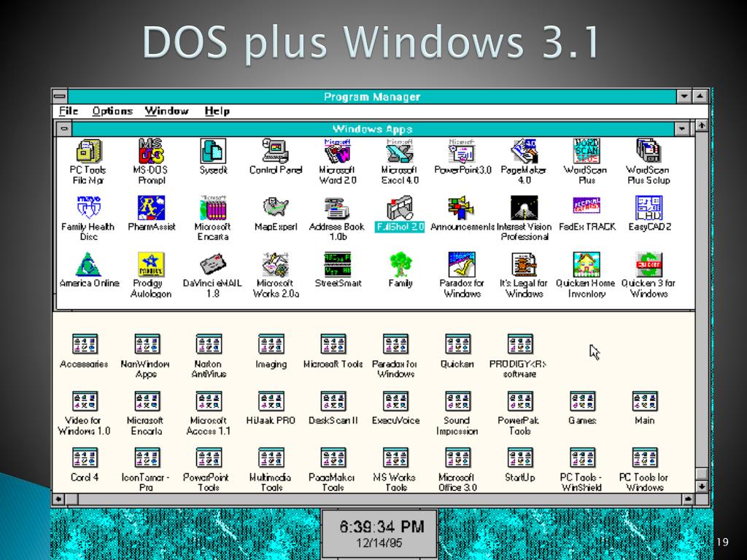Open the WordScan Plus Setup icon
Image resolution: width=747 pixels, height=560 pixels.
(649, 151)
